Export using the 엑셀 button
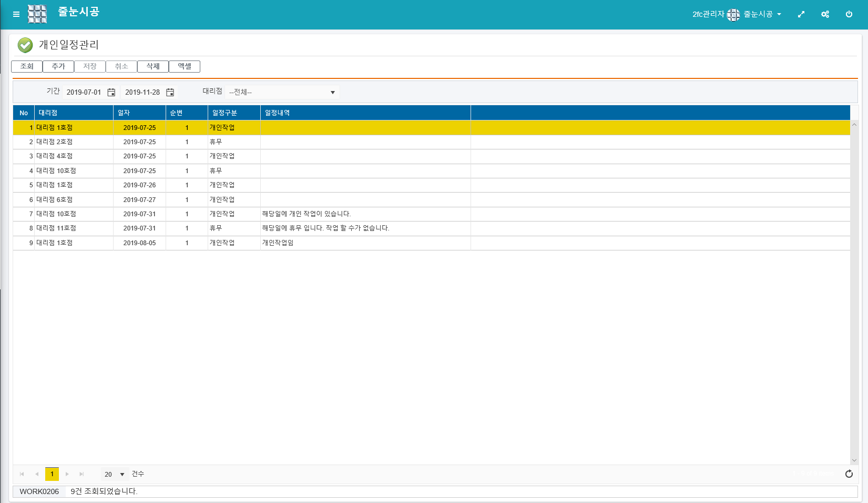Screen dimensions: 868x503 185,66
